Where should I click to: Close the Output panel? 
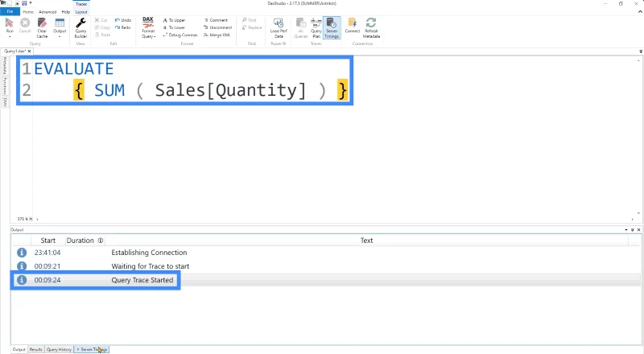[x=638, y=229]
